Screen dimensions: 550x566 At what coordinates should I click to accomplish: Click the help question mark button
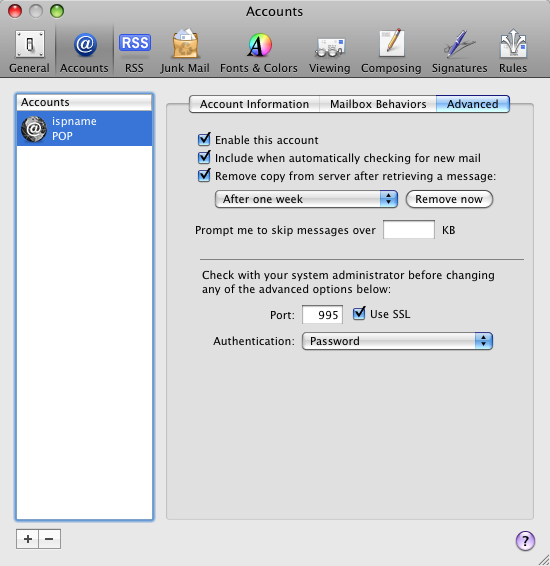[525, 541]
